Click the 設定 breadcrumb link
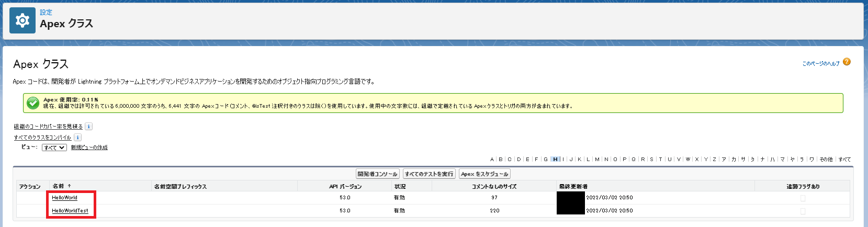This screenshot has height=227, width=868. [x=46, y=12]
